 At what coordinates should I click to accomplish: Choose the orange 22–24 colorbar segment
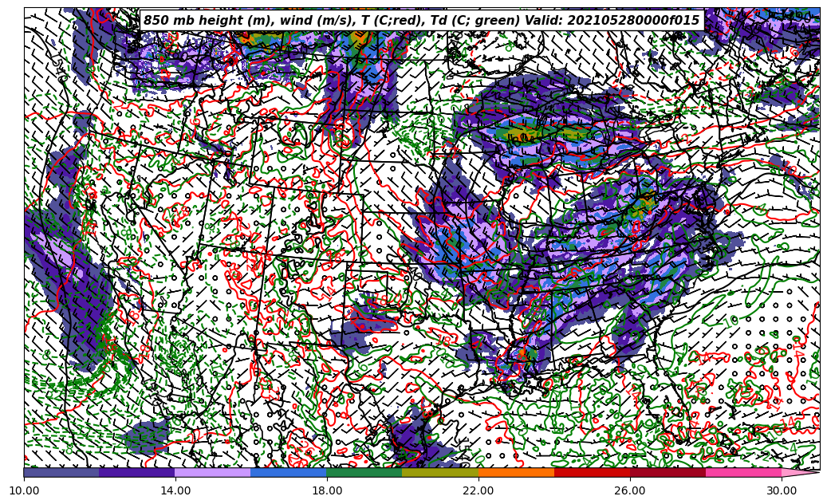(516, 472)
